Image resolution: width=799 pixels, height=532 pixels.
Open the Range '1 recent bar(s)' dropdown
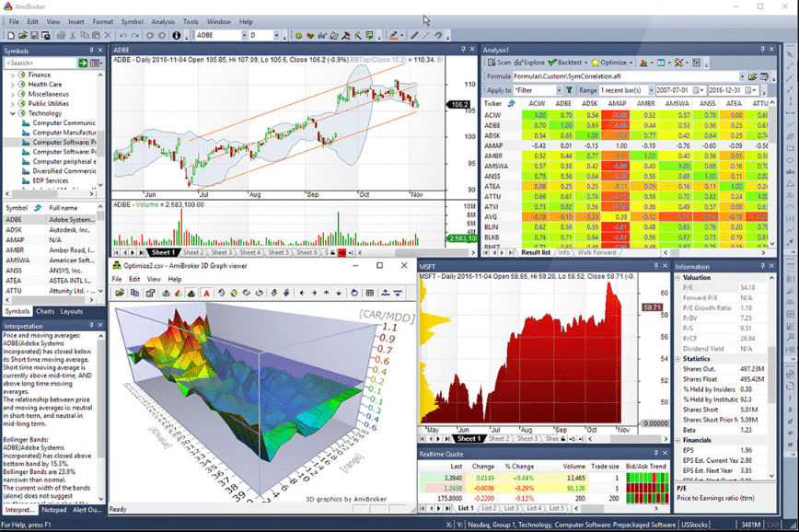[651, 90]
